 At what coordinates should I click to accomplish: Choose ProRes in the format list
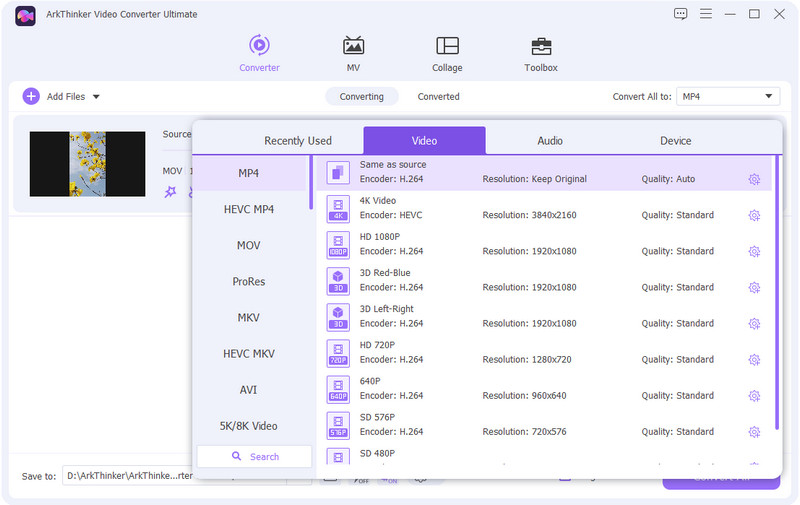pos(249,282)
